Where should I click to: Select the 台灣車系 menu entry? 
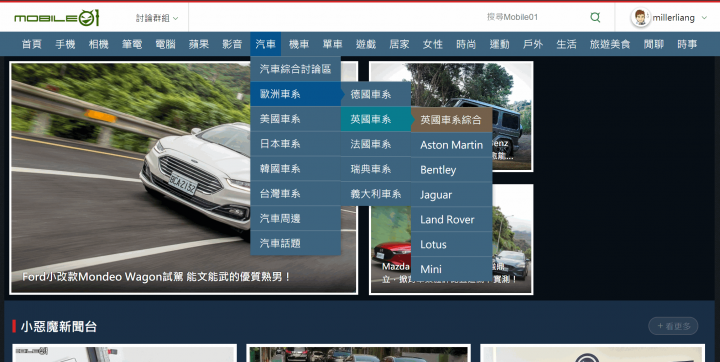(295, 193)
